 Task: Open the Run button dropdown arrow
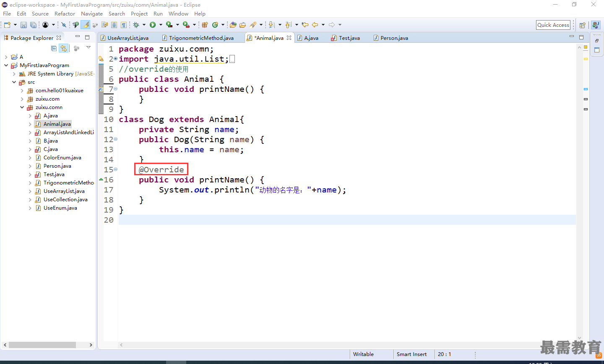click(161, 25)
